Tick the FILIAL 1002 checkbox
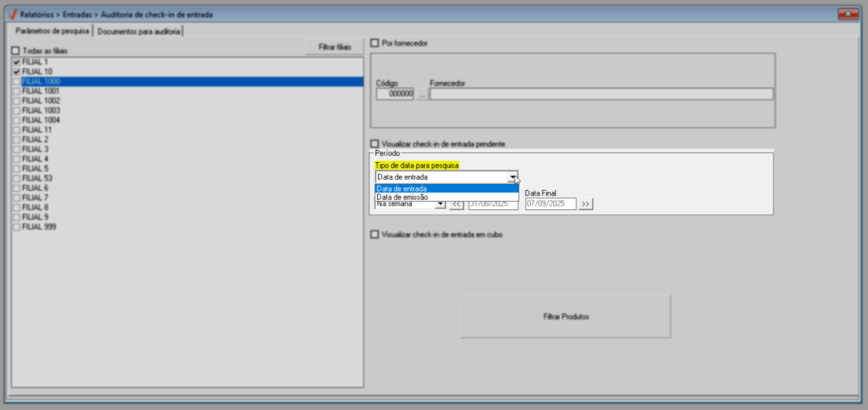The image size is (868, 410). 17,101
